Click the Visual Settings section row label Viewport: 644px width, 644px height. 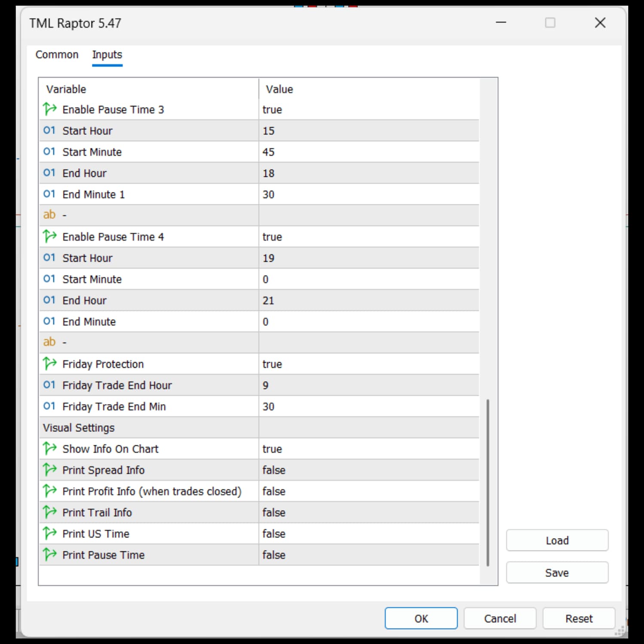click(x=79, y=428)
